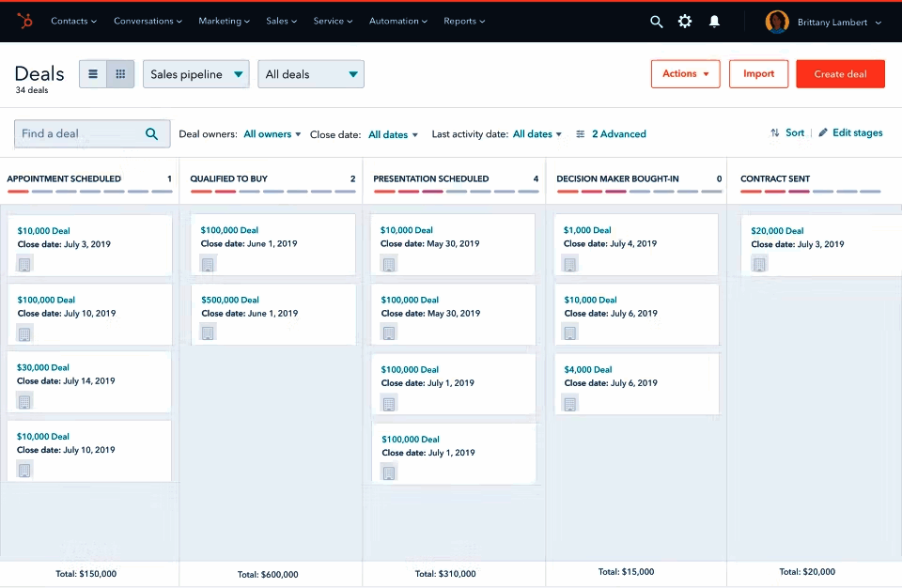Click company icon on $10,000 Deal May 30
The height and width of the screenshot is (588, 902).
(x=389, y=264)
